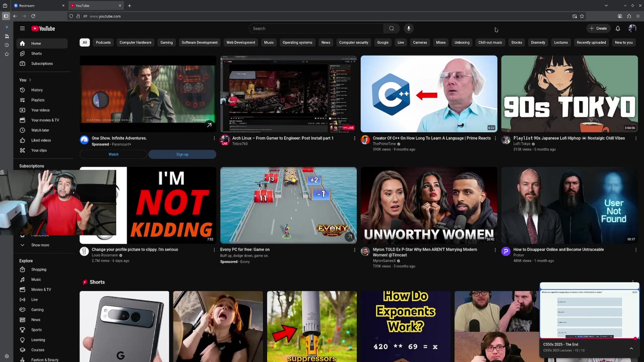Open the 90s TOKYO lofi thumbnail

pos(569,94)
